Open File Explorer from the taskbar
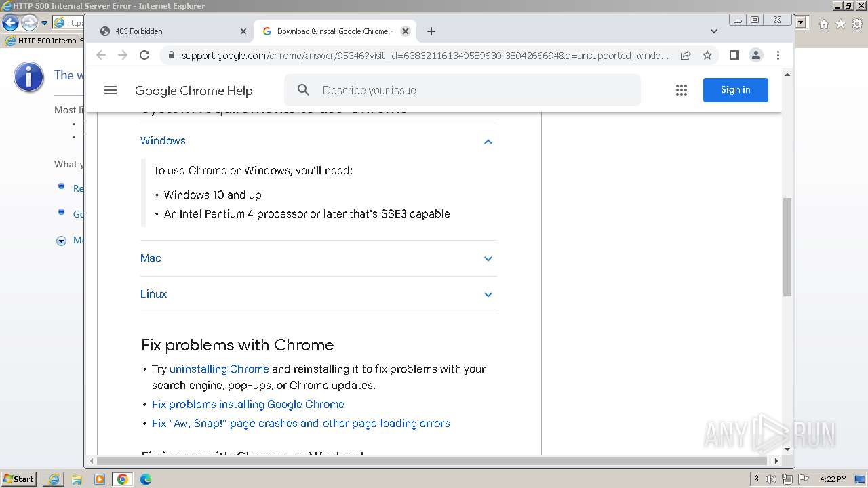 click(77, 479)
